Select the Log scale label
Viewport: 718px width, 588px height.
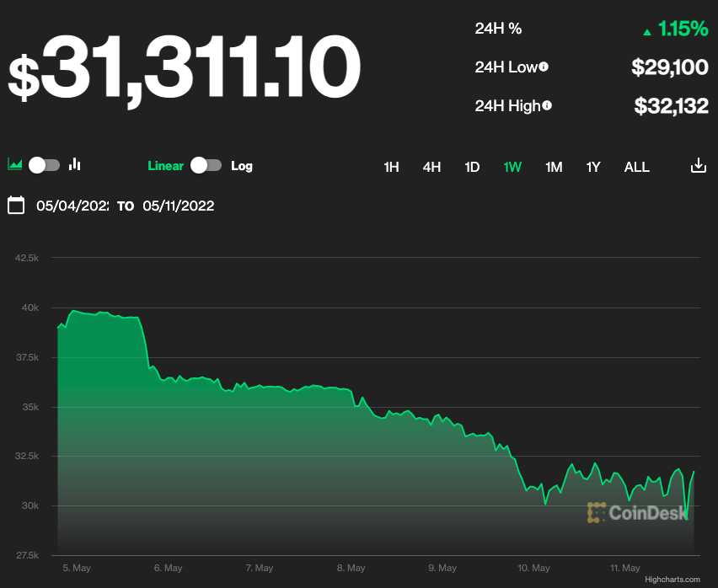coord(242,166)
